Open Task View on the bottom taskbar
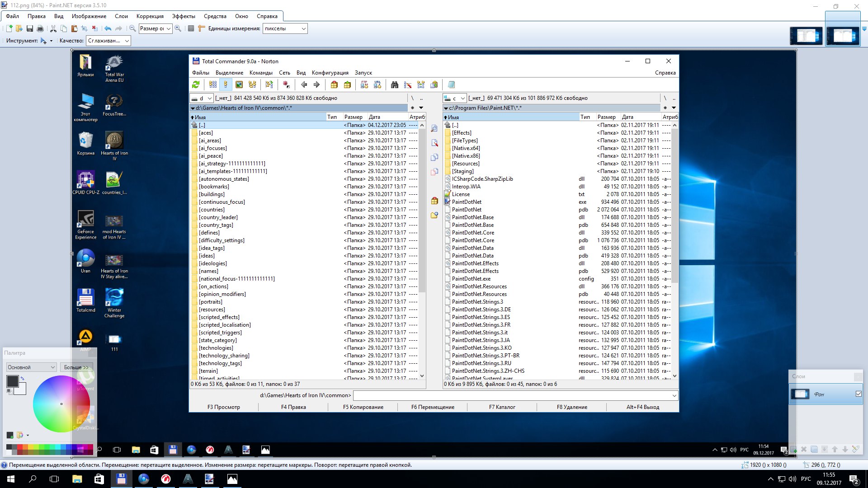 pyautogui.click(x=54, y=479)
